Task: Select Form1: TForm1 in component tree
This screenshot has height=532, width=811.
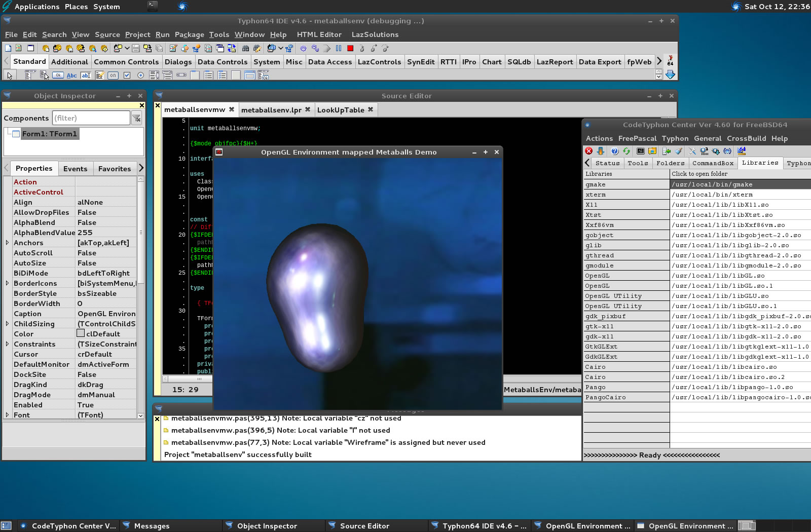Action: click(49, 134)
